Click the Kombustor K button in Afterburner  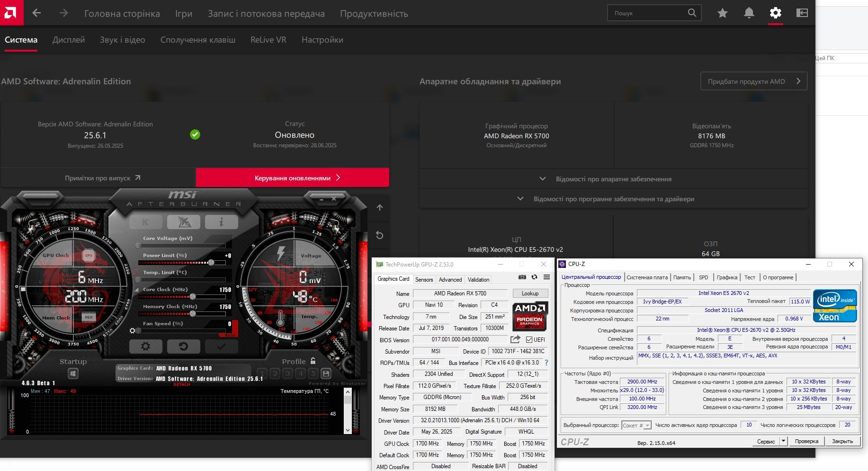coord(145,222)
